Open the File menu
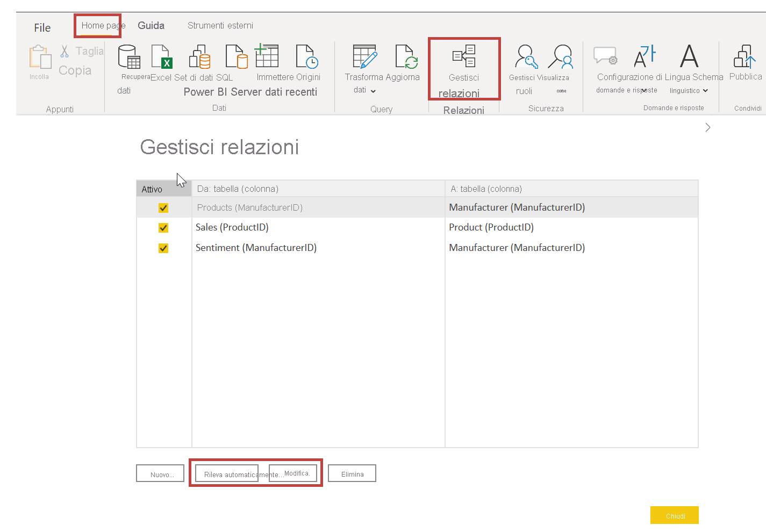 click(x=42, y=28)
